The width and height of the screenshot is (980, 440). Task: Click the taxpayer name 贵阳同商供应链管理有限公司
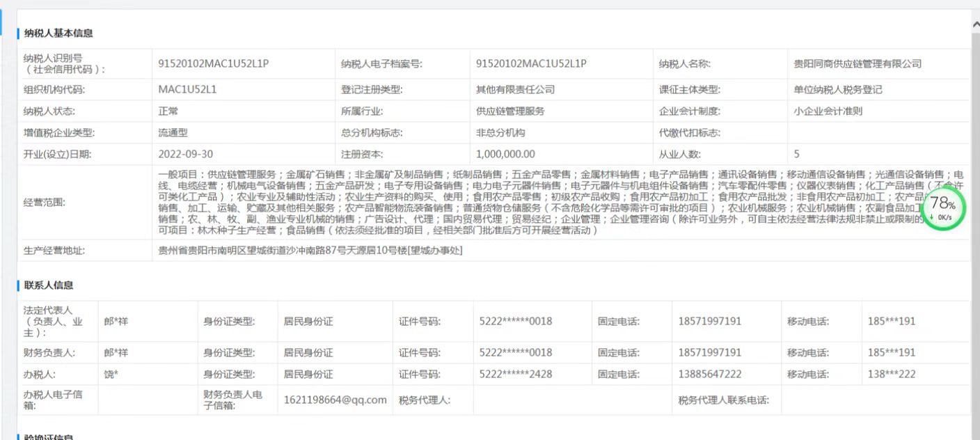857,63
